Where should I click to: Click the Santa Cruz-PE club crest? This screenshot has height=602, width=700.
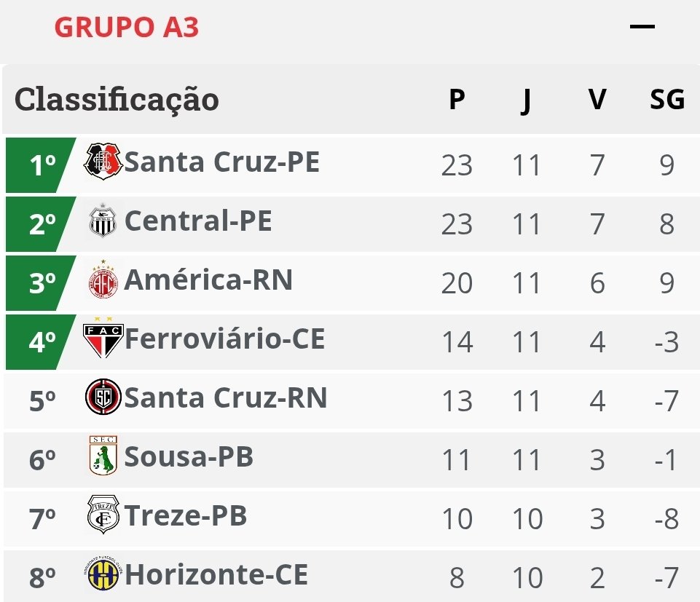(103, 162)
